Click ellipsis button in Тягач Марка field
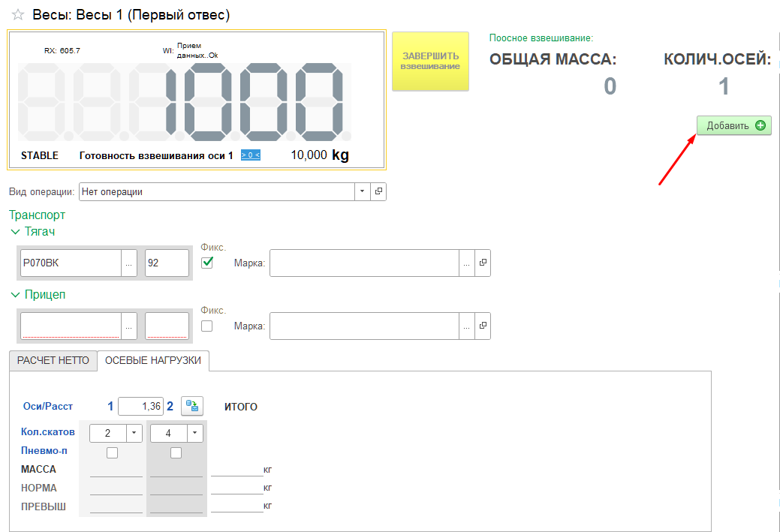 pos(467,263)
